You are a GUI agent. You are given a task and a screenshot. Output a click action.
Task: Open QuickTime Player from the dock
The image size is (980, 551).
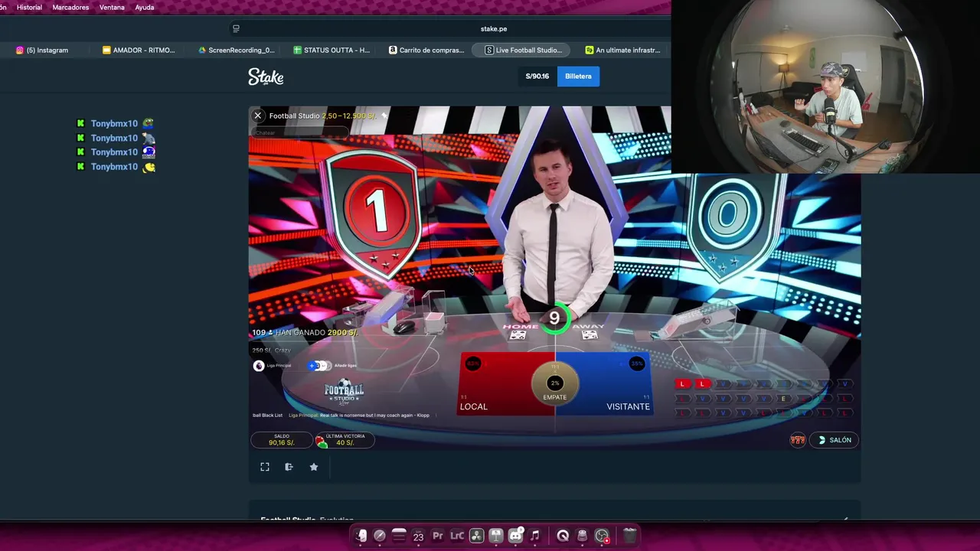[563, 536]
